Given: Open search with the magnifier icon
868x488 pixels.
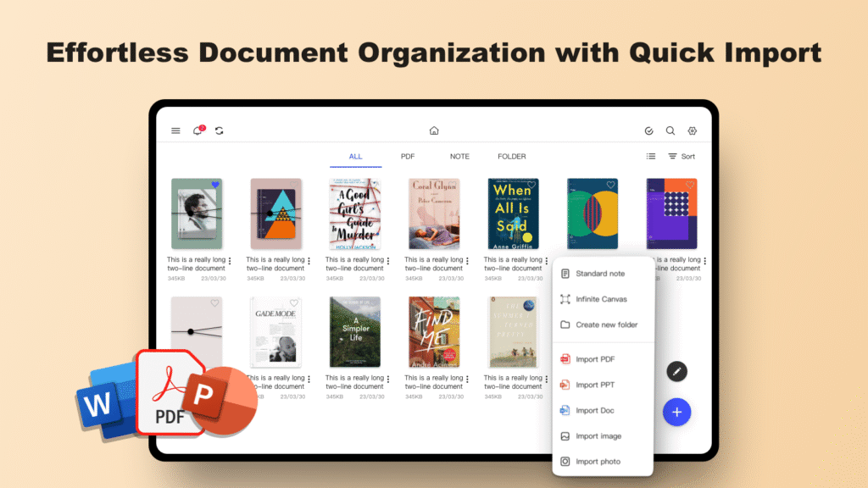Looking at the screenshot, I should click(670, 130).
